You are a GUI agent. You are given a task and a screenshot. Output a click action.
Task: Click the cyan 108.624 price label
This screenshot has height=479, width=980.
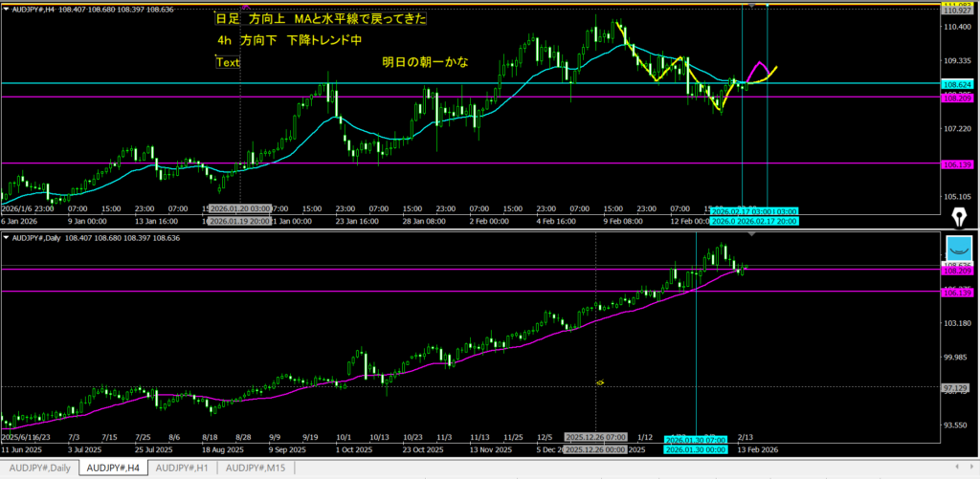click(958, 84)
